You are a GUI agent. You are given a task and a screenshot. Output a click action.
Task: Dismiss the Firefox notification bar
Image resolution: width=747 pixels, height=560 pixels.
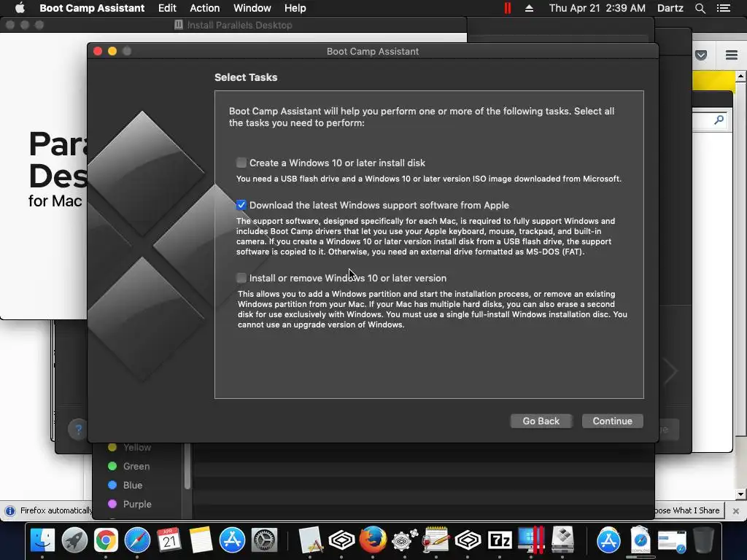736,510
